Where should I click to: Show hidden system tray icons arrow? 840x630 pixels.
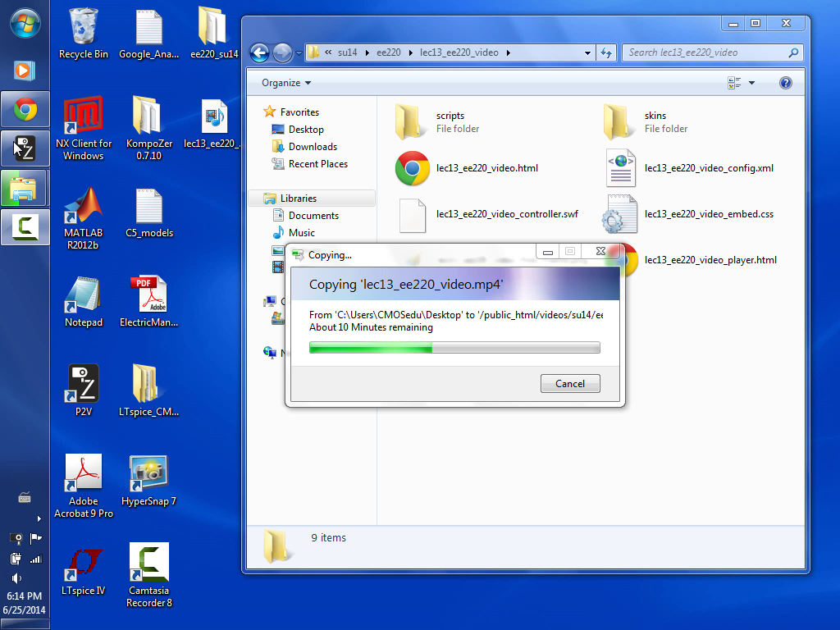click(x=39, y=518)
